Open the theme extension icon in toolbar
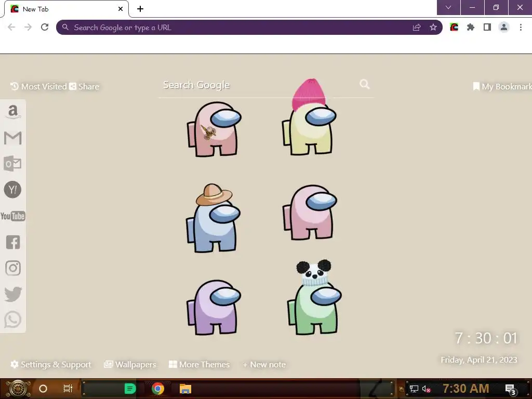Viewport: 532px width, 399px height. point(454,27)
